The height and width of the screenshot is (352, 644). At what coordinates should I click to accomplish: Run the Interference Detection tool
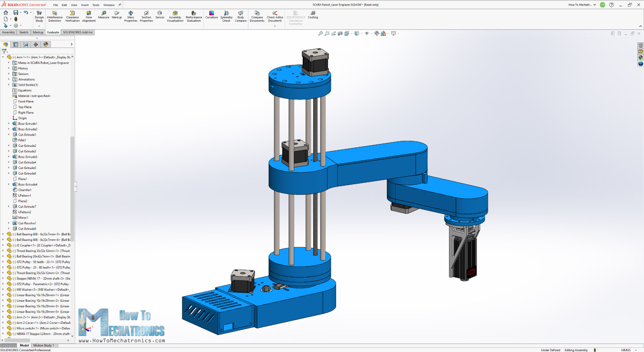(x=55, y=16)
